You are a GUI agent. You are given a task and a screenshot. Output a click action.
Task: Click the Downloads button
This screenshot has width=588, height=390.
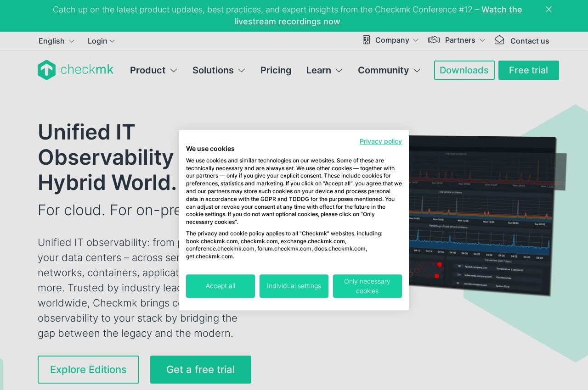coord(464,70)
